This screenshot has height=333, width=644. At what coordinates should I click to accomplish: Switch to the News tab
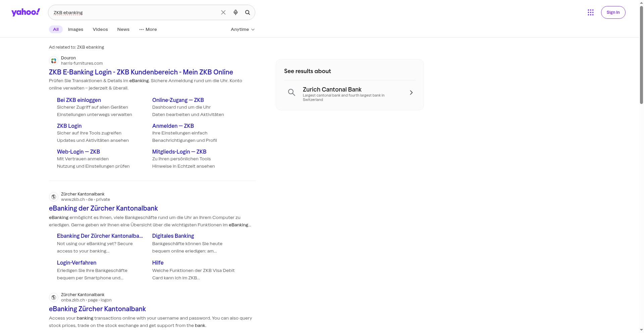123,30
